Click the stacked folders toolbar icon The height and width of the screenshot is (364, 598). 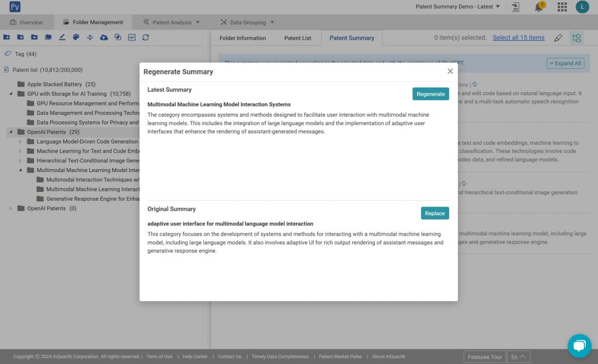point(48,37)
